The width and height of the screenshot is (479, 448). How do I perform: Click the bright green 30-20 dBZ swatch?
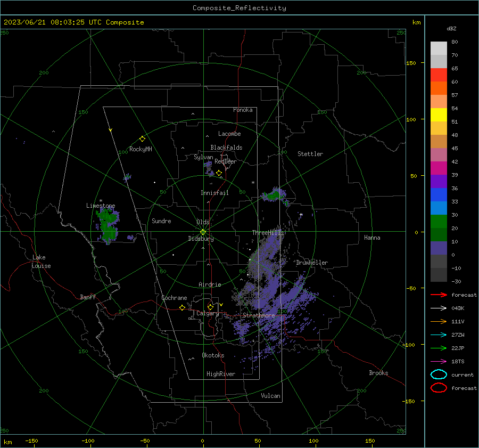tap(439, 222)
